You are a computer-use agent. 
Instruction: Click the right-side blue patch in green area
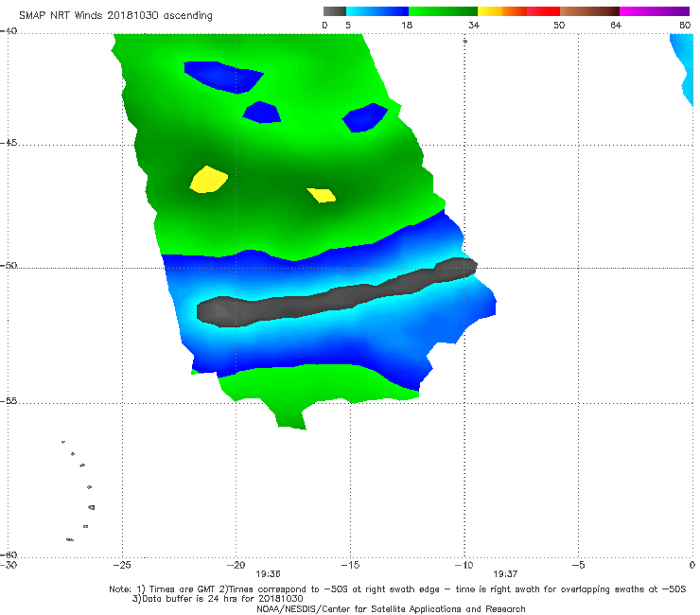point(364,118)
